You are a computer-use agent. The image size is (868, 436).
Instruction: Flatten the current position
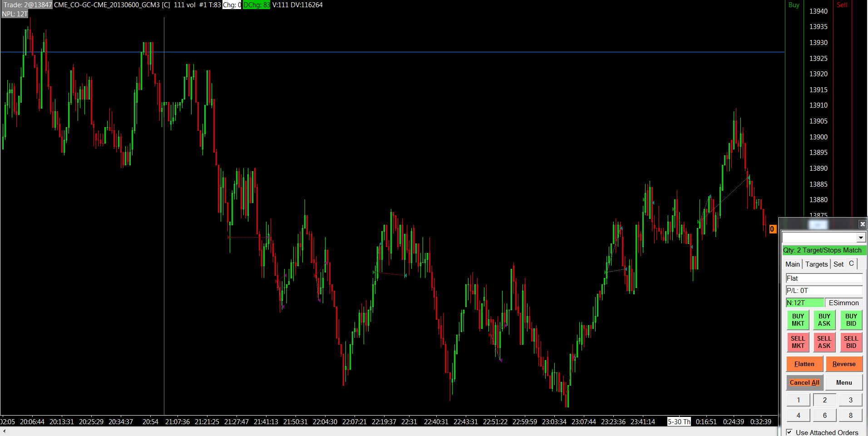[x=804, y=364]
